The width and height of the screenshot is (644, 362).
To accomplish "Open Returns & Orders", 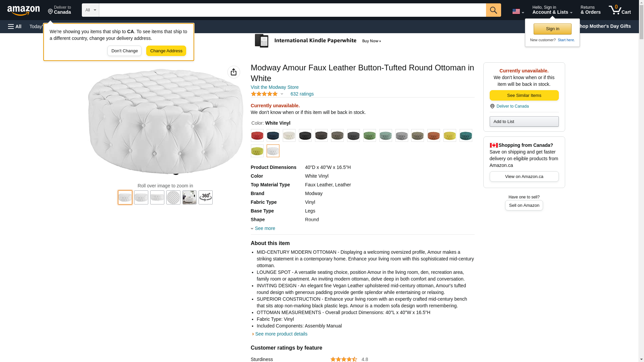I will tap(590, 10).
